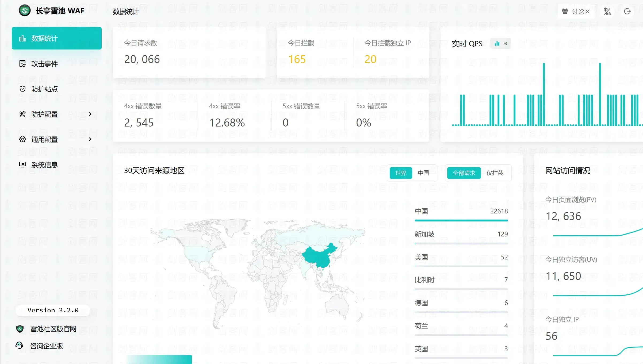This screenshot has width=643, height=364.
Task: Click the 美国 row count 52
Action: [504, 257]
